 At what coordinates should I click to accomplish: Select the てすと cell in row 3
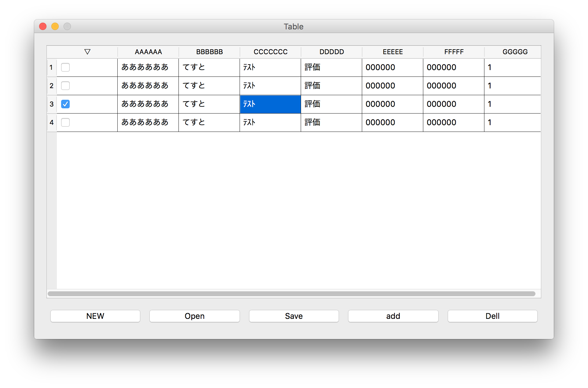pyautogui.click(x=209, y=104)
